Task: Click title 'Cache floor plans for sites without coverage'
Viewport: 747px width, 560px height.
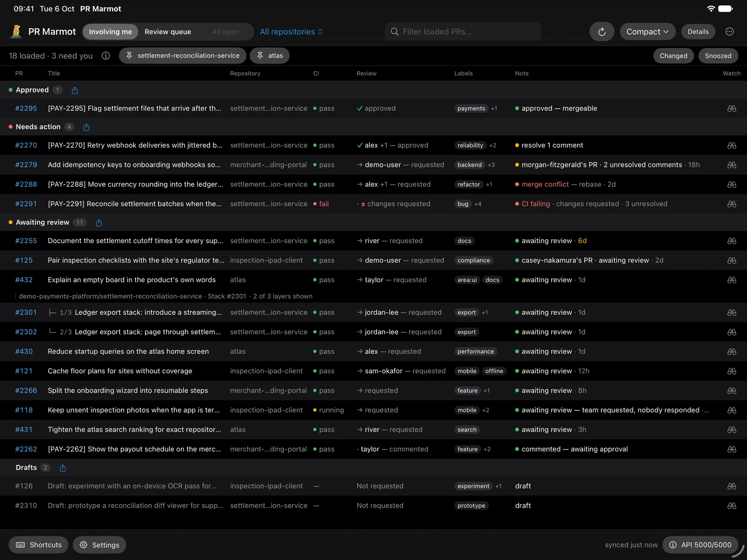Action: 120,371
